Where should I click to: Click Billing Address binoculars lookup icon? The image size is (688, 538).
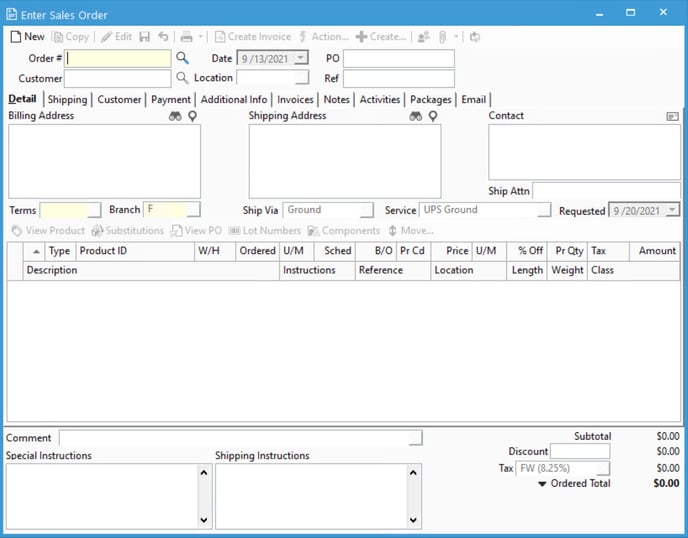[x=175, y=116]
